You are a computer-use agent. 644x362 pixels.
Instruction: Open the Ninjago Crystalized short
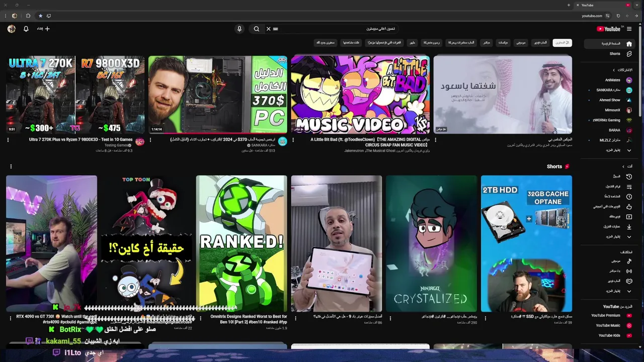pyautogui.click(x=431, y=243)
